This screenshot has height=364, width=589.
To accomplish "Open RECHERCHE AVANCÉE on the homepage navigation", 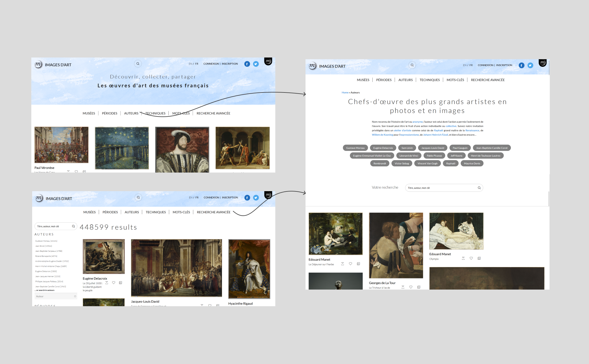I will pos(213,113).
